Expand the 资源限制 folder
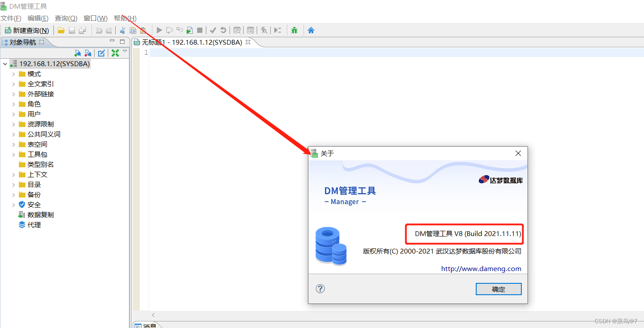This screenshot has height=328, width=644. point(14,124)
